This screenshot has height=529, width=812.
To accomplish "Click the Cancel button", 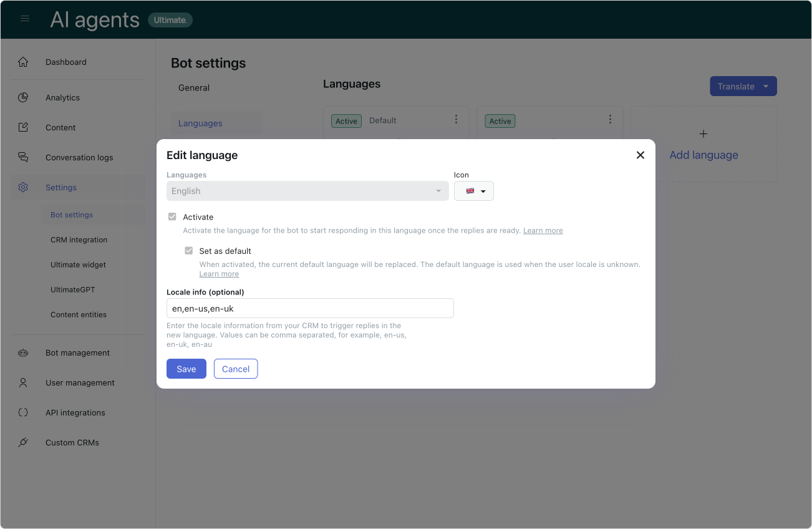I will pos(236,369).
